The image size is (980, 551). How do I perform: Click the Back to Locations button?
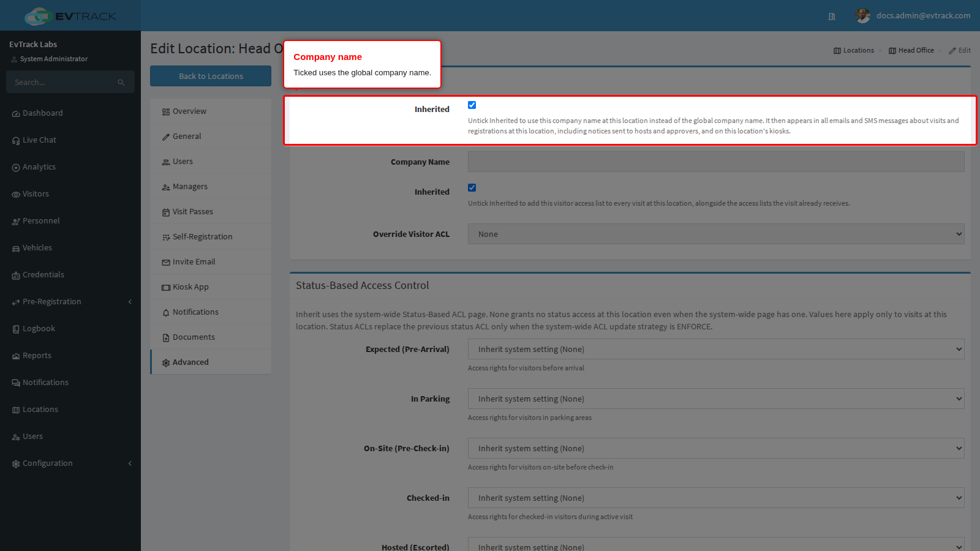click(x=211, y=76)
